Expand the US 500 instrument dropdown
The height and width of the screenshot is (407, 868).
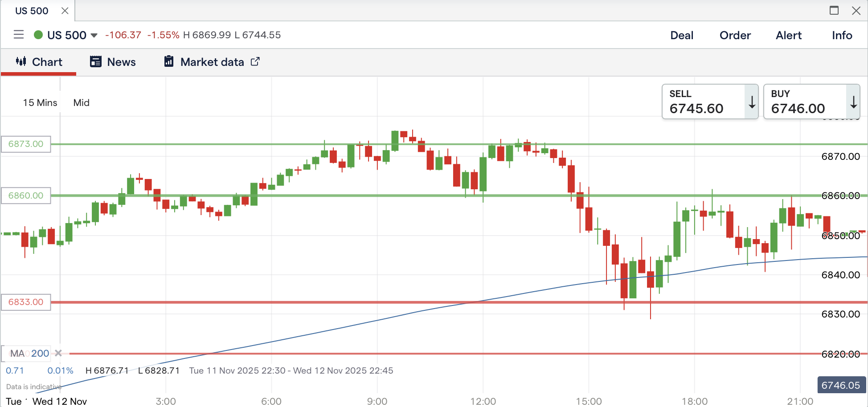tap(94, 35)
